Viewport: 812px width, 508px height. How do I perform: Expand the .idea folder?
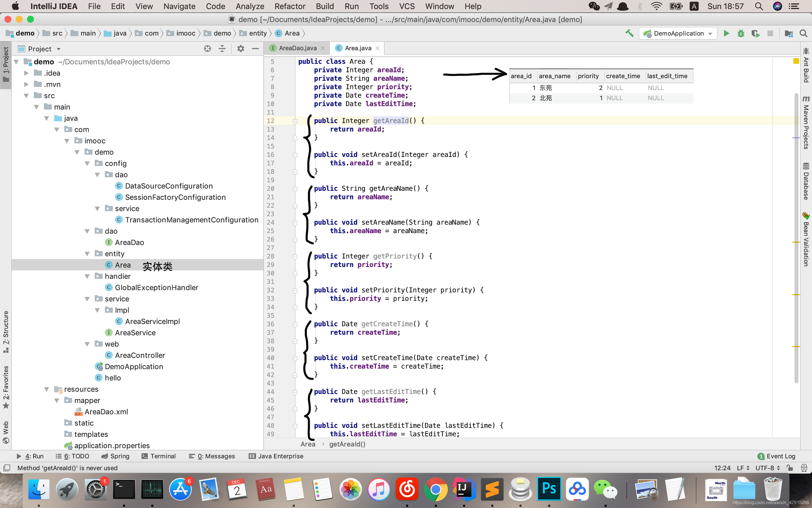(x=26, y=73)
